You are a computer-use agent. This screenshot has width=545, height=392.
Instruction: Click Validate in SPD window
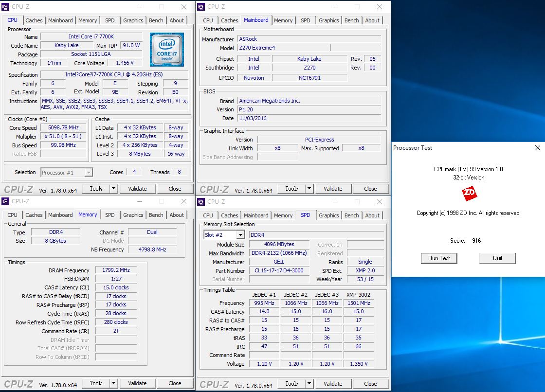[x=333, y=384]
